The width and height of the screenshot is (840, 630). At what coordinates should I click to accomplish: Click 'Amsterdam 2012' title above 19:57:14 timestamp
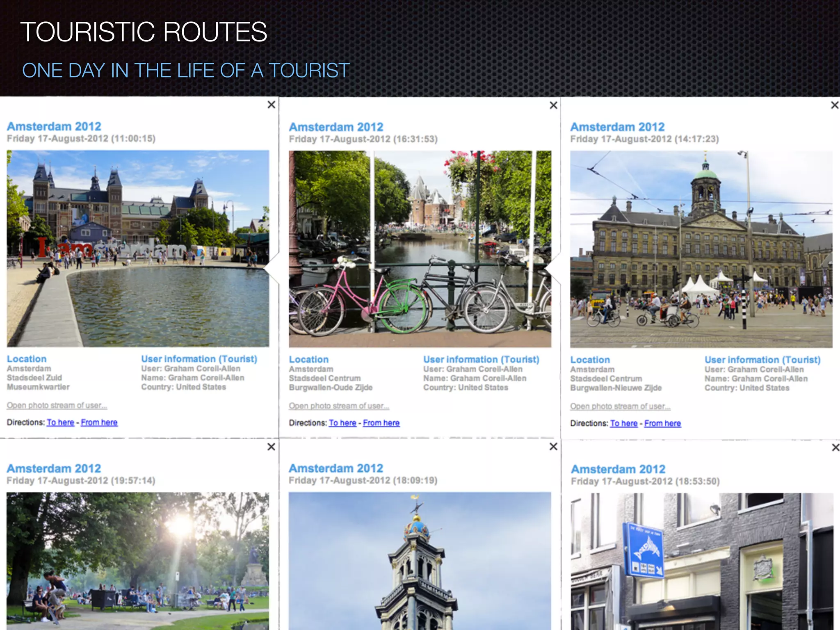point(54,468)
